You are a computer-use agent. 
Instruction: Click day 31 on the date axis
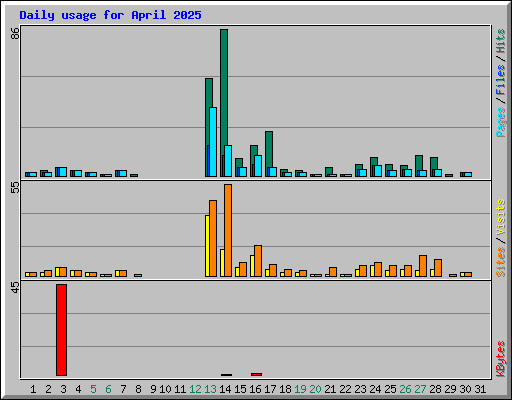(480, 389)
